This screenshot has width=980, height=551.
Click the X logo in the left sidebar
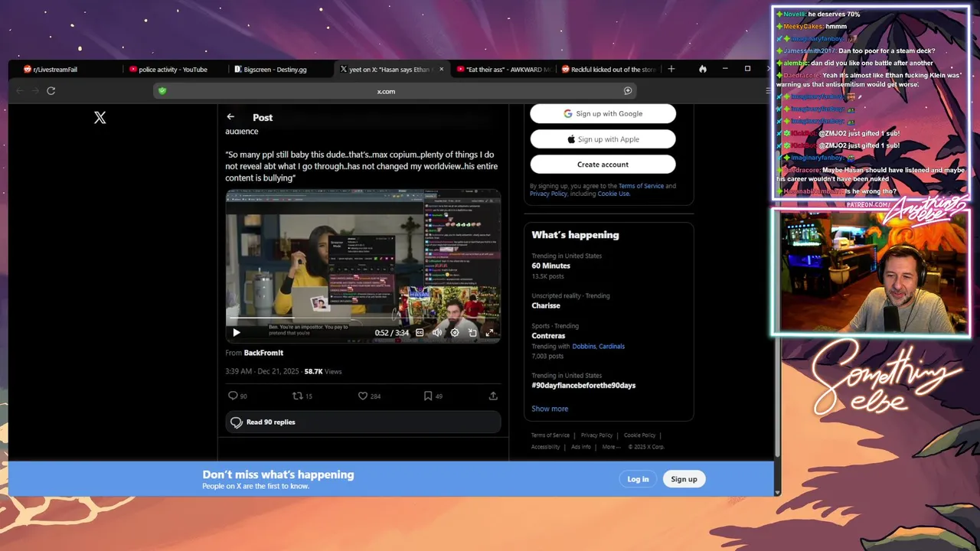point(100,117)
